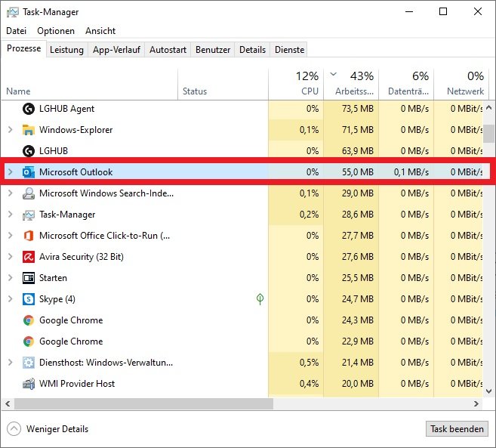Viewport: 496px width, 448px height.
Task: Switch to the Benutzer tab
Action: pyautogui.click(x=213, y=50)
